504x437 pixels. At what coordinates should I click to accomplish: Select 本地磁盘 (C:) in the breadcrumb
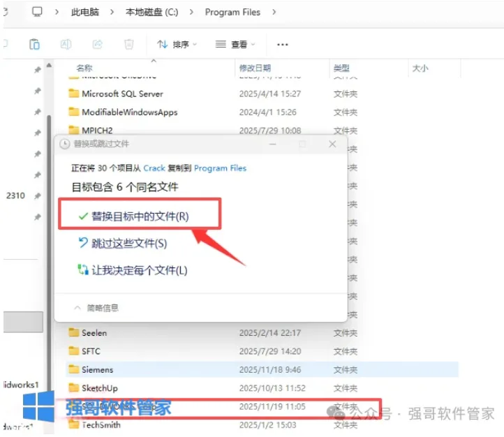pos(151,12)
